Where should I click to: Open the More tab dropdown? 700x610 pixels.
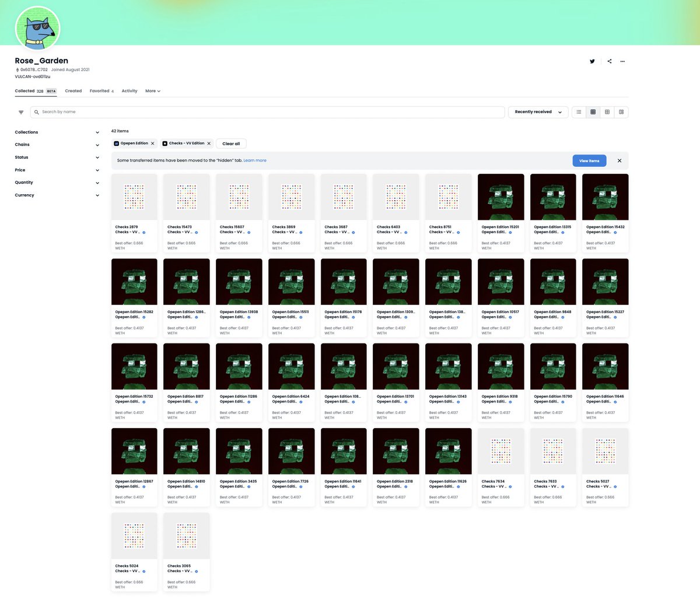click(x=153, y=91)
